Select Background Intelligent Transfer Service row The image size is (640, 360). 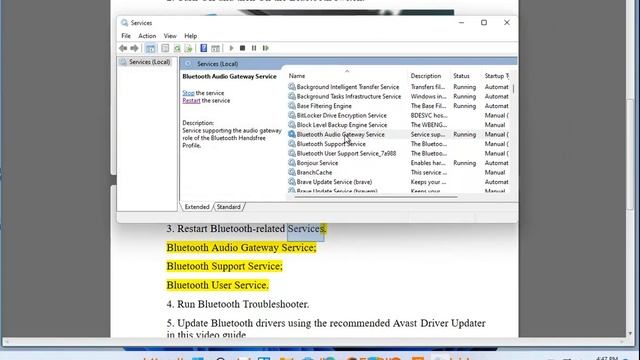point(348,87)
